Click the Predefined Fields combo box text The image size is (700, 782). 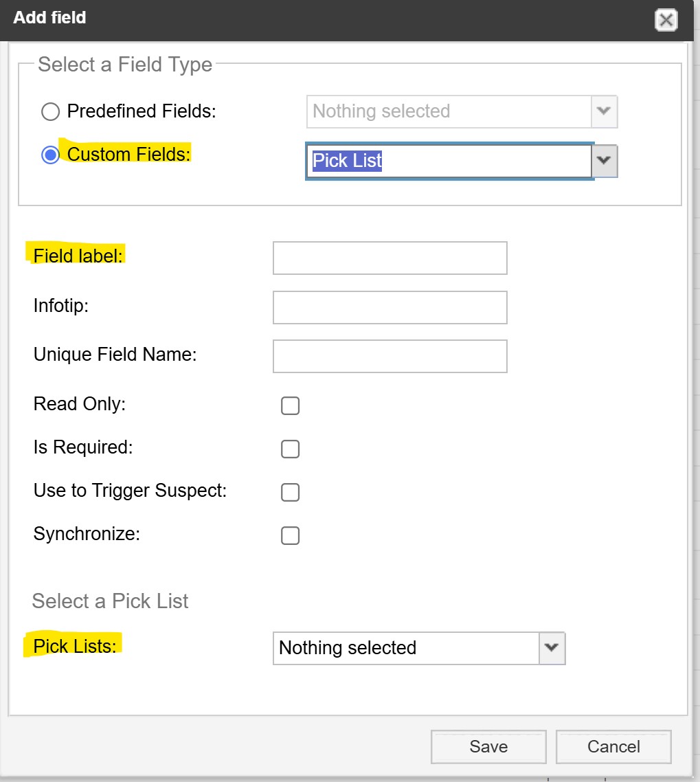(449, 111)
